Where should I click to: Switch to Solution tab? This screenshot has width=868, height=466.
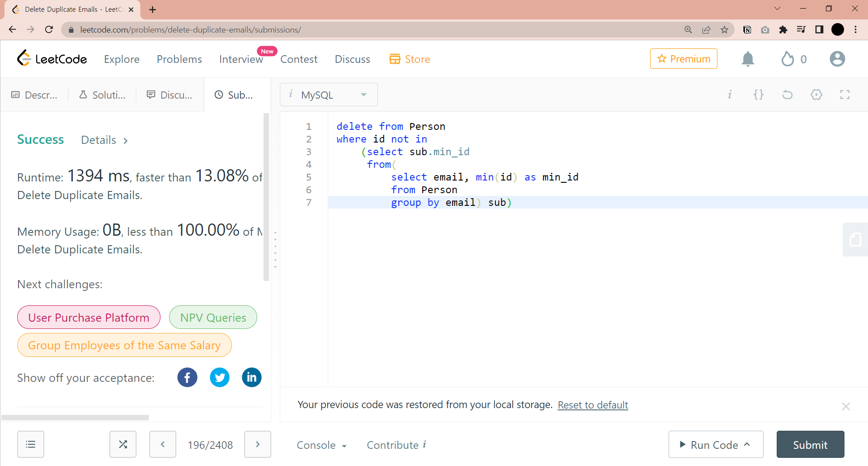coord(102,95)
